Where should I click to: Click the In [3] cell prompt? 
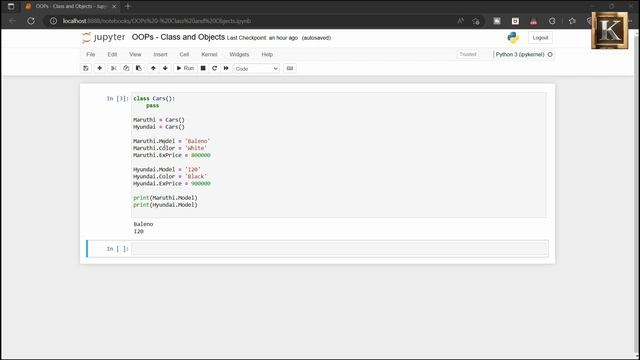point(118,98)
